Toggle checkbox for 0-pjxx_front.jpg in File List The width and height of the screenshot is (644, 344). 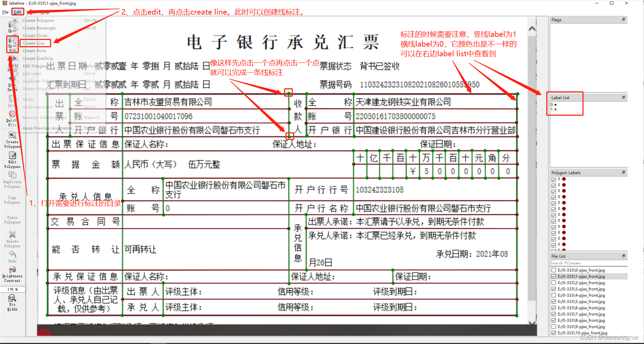pos(554,270)
